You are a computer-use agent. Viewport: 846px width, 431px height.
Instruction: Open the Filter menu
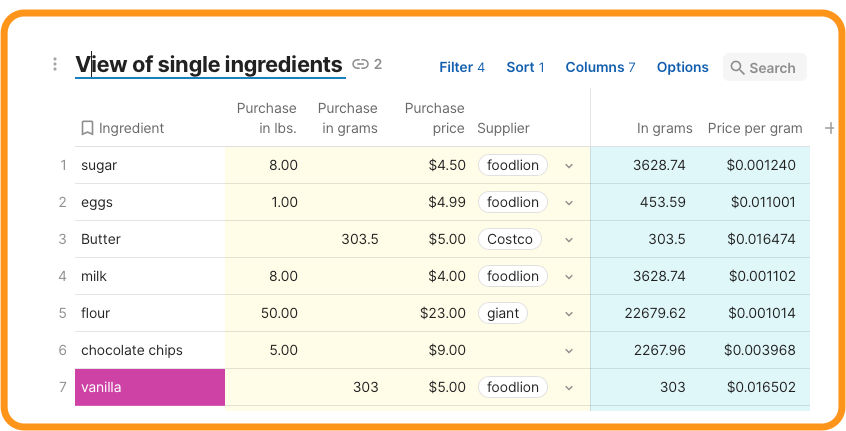pos(461,67)
